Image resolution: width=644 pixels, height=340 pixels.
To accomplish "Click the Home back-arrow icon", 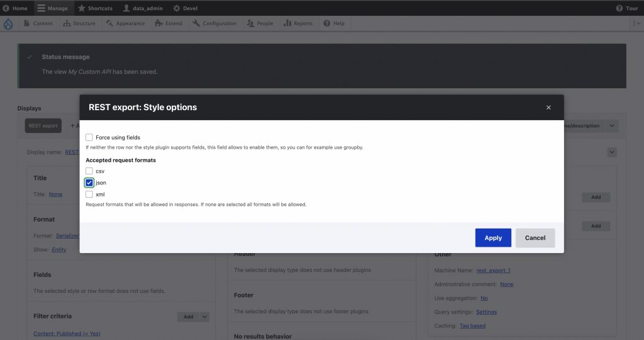I will (x=6, y=8).
